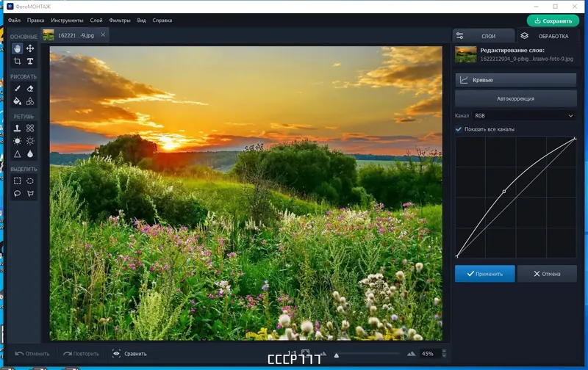The image size is (588, 370).
Task: Select the Clone stamp tool
Action: click(x=17, y=128)
